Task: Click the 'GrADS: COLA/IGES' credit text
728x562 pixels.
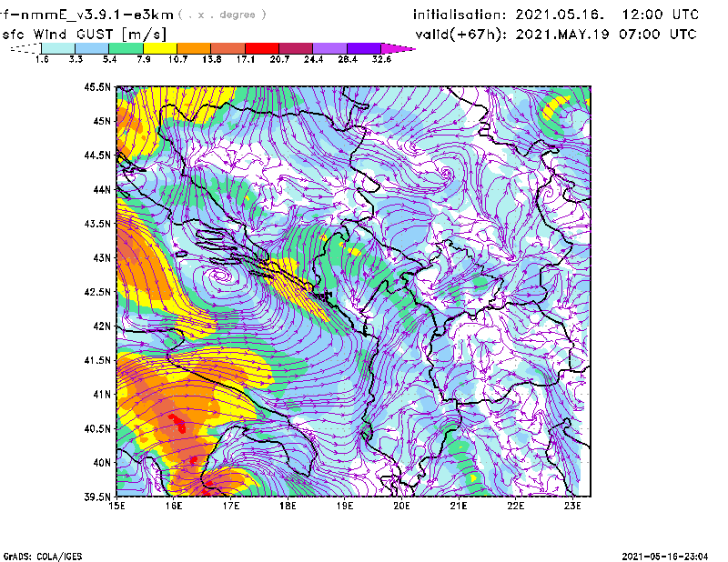Action: [x=43, y=557]
